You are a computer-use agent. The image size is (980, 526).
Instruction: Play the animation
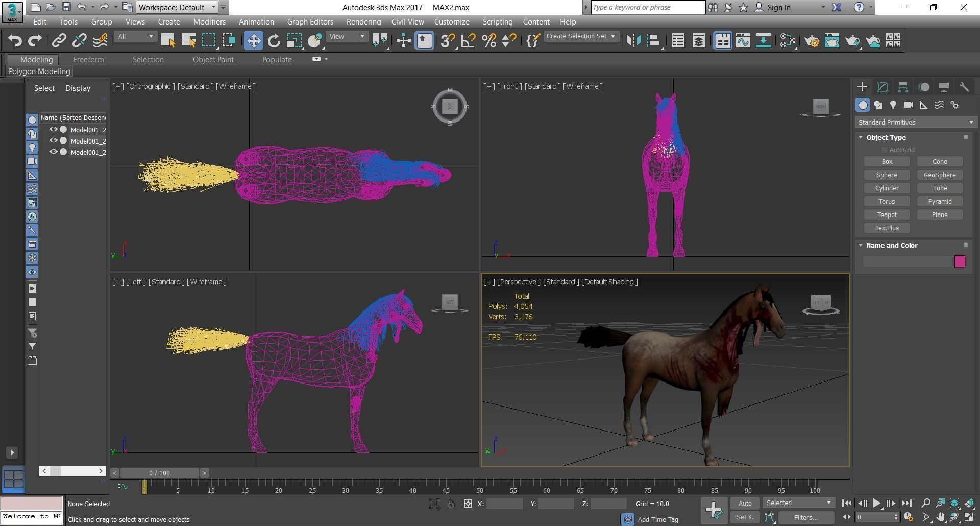tap(876, 504)
